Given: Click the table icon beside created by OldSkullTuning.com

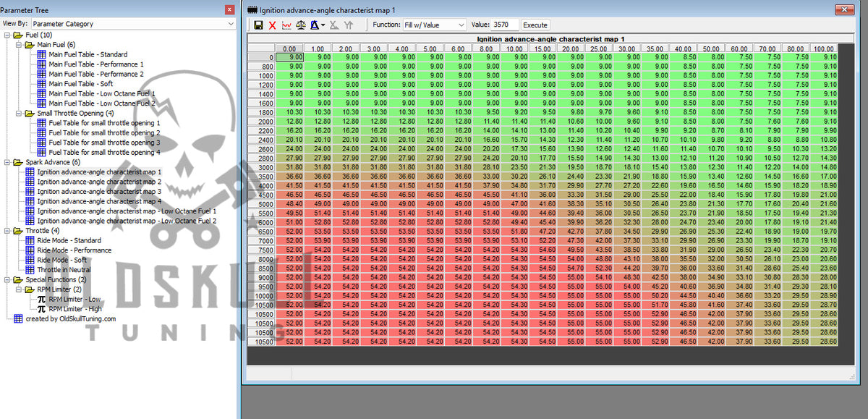Looking at the screenshot, I should click(19, 318).
